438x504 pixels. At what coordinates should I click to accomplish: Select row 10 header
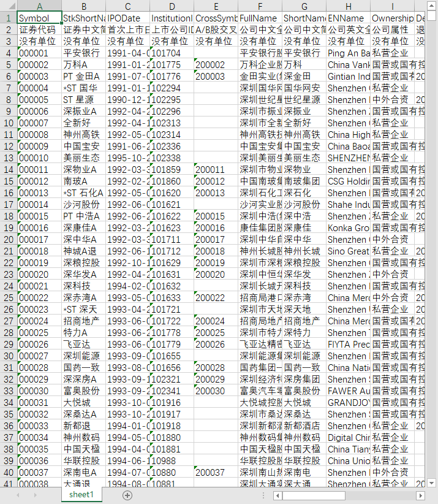pos(9,123)
